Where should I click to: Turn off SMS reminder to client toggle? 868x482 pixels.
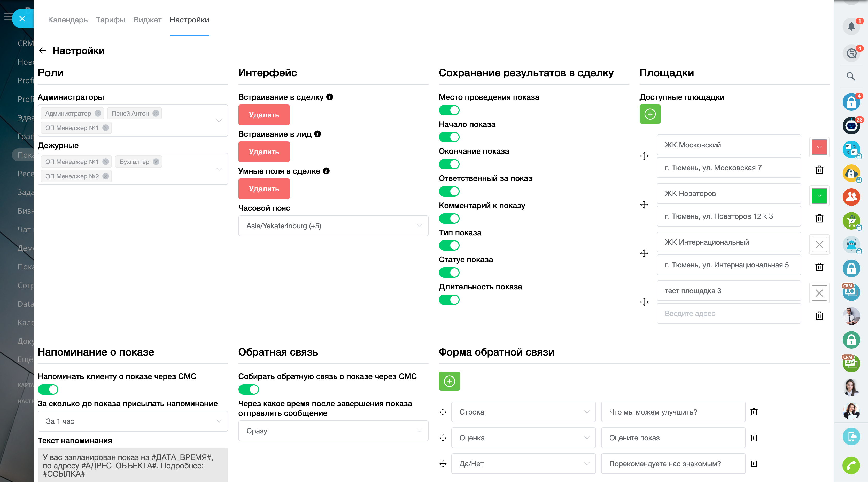click(48, 390)
